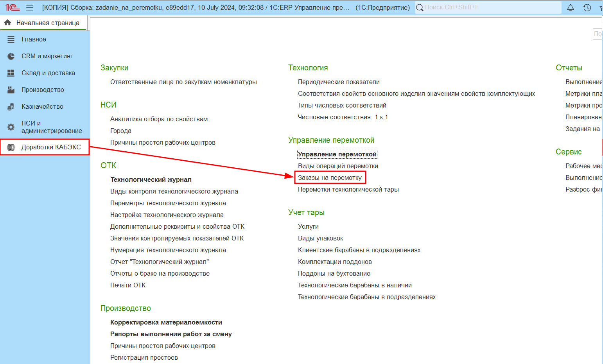Open Поддоны на бухтование

pyautogui.click(x=334, y=274)
